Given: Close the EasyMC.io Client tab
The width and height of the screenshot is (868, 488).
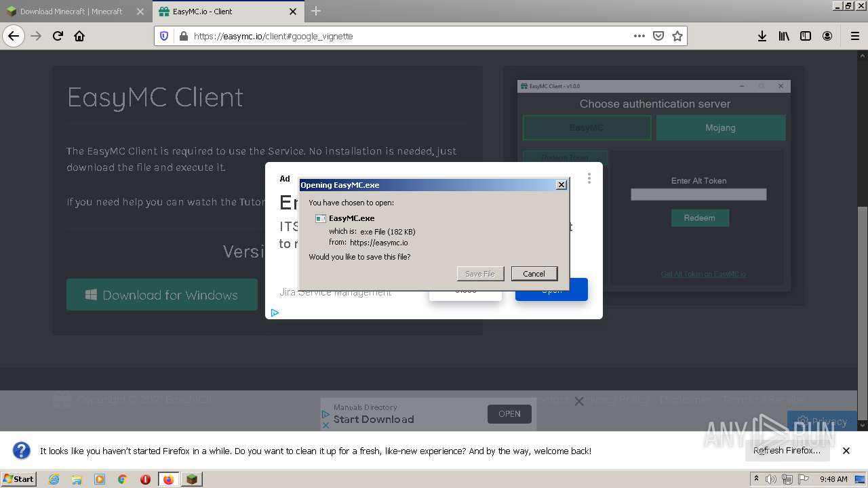Looking at the screenshot, I should point(293,12).
